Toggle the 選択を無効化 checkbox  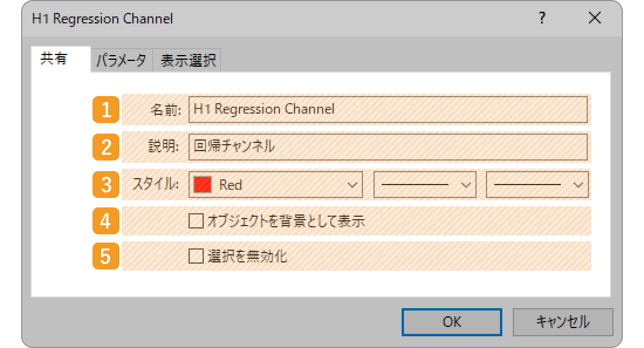point(196,256)
